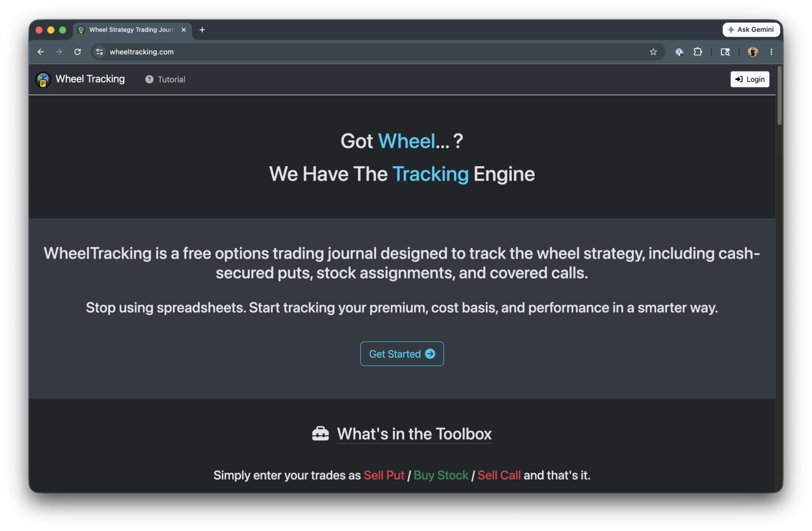The image size is (812, 531).
Task: Reload the page with the refresh icon
Action: (x=77, y=52)
